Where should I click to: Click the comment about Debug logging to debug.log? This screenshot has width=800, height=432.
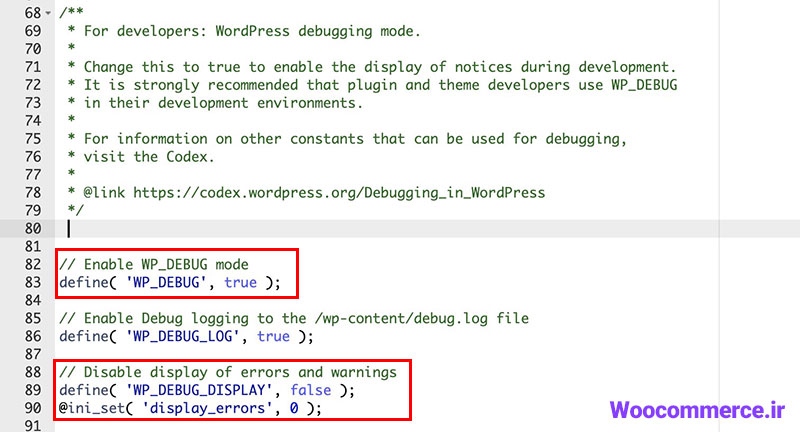294,318
